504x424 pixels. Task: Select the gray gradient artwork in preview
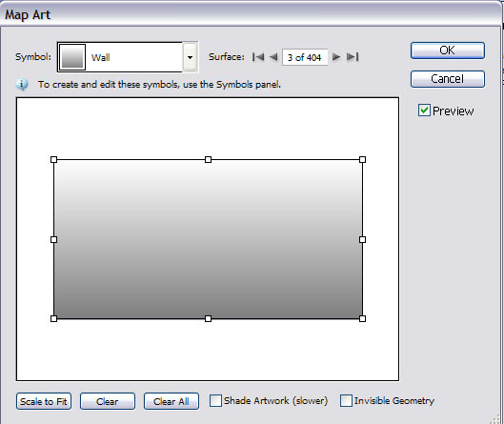[208, 239]
